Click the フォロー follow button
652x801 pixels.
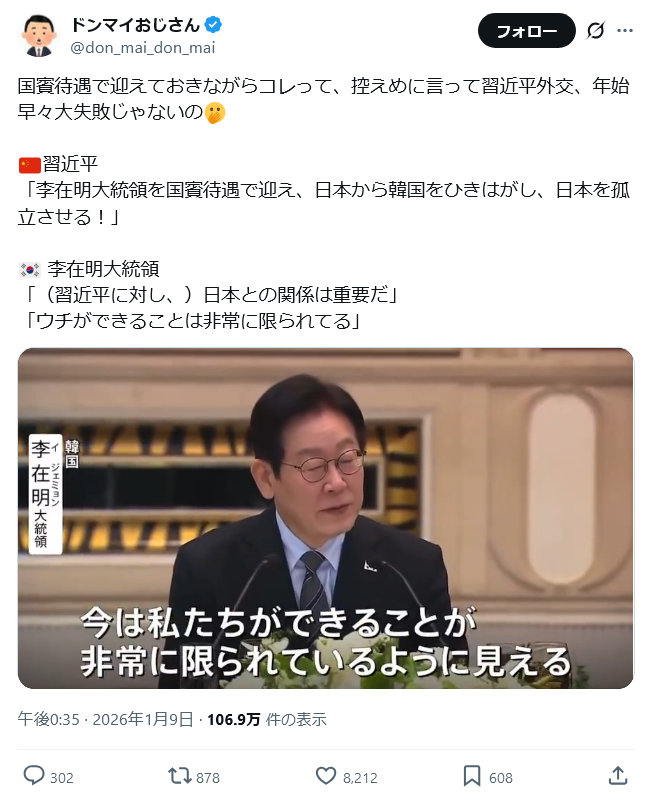(526, 31)
